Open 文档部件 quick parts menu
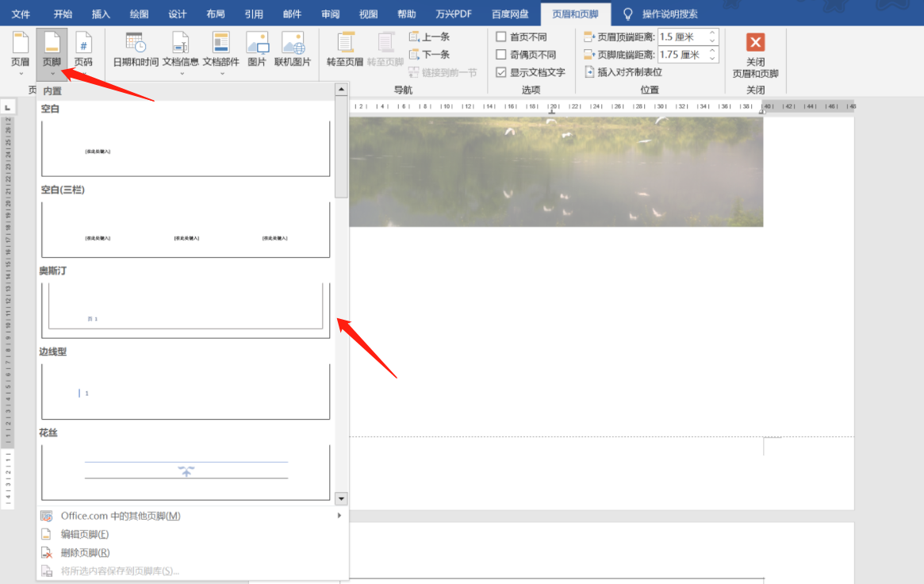The width and height of the screenshot is (924, 584). [221, 53]
